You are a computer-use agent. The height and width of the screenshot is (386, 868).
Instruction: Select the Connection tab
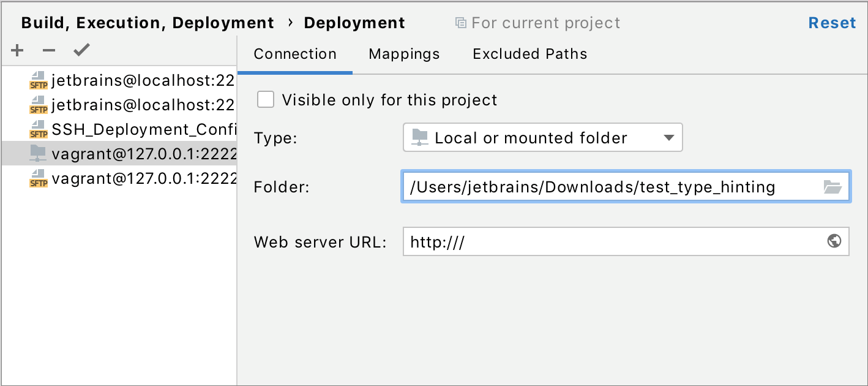tap(295, 54)
